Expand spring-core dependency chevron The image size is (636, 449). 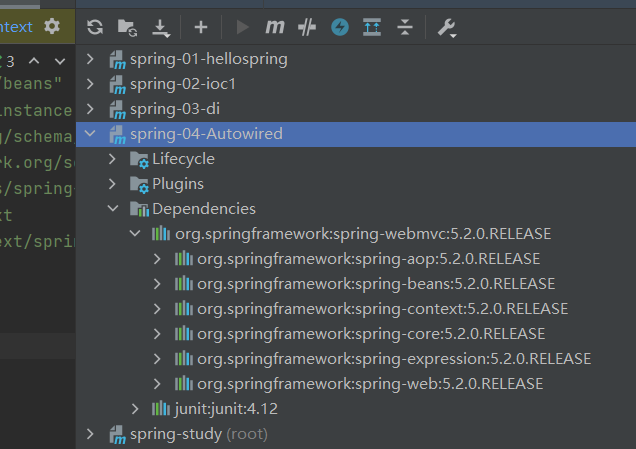(157, 334)
